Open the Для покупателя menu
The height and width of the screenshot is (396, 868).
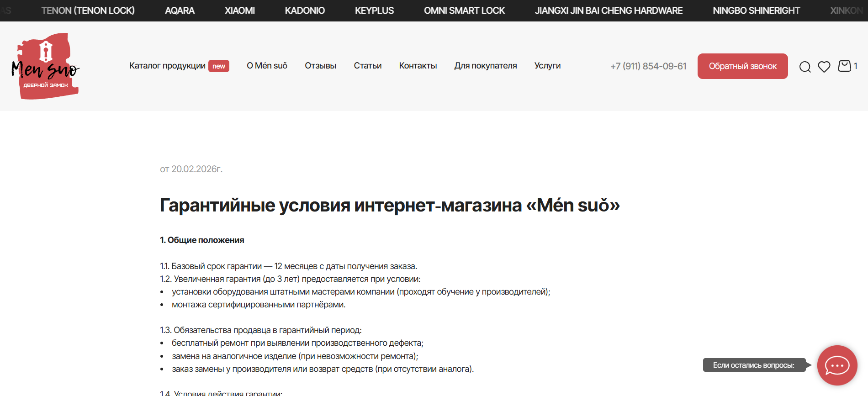coord(485,66)
